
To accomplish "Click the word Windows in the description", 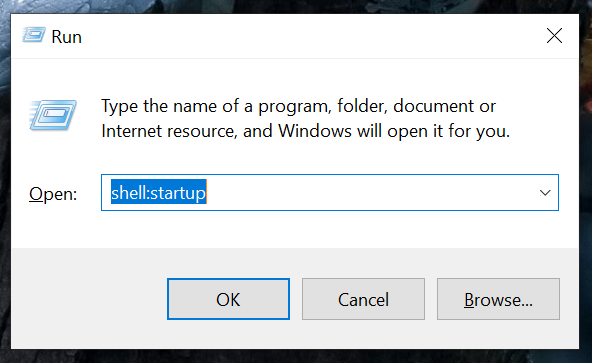I will coord(315,131).
